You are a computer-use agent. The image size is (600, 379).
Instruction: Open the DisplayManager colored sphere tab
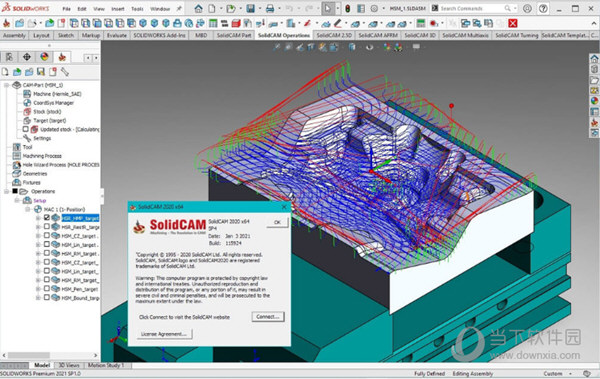tap(44, 57)
